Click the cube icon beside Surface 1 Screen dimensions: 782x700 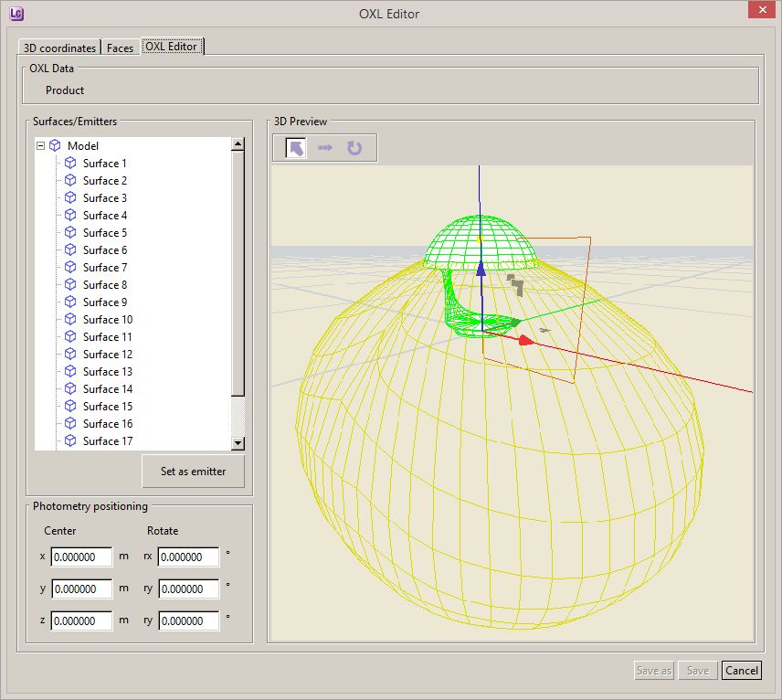[x=70, y=164]
